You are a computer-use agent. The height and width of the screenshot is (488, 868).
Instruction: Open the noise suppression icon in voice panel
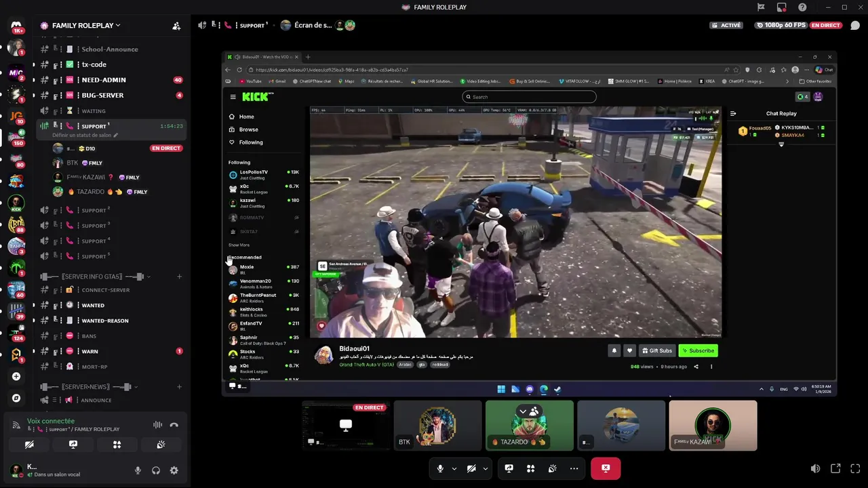point(157,425)
